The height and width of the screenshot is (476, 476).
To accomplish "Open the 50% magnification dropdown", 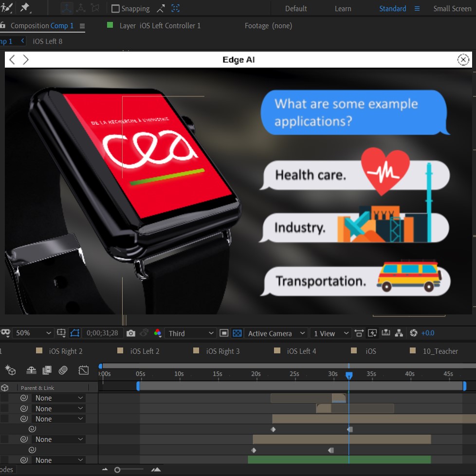I will 33,333.
